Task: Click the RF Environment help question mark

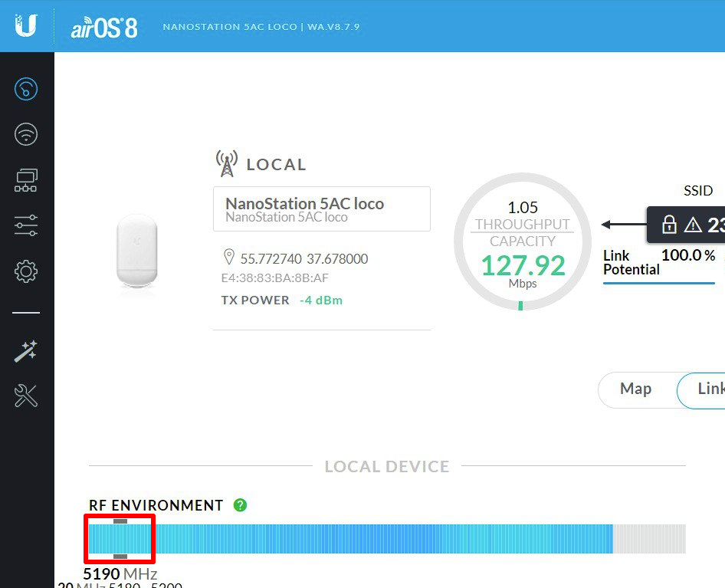Action: pyautogui.click(x=240, y=504)
